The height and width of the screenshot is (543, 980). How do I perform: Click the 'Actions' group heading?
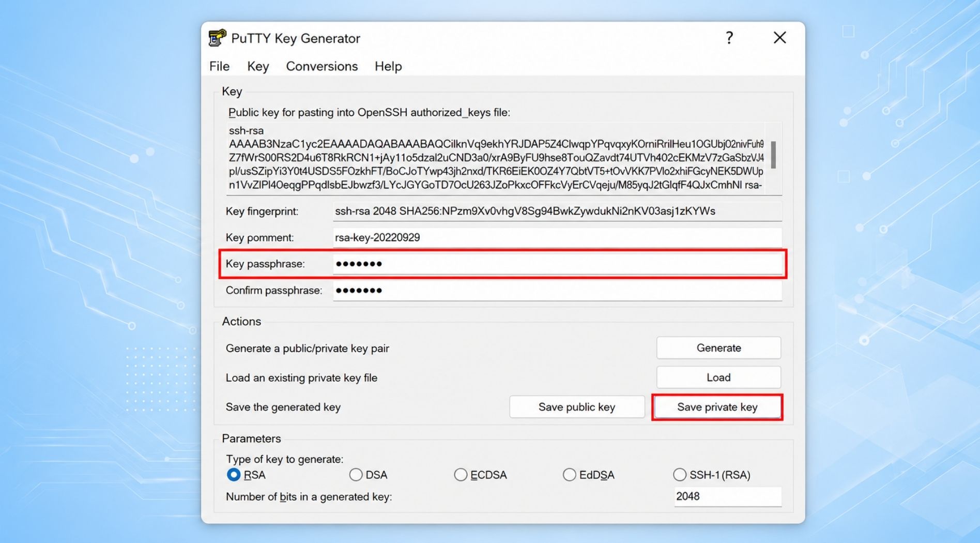241,321
